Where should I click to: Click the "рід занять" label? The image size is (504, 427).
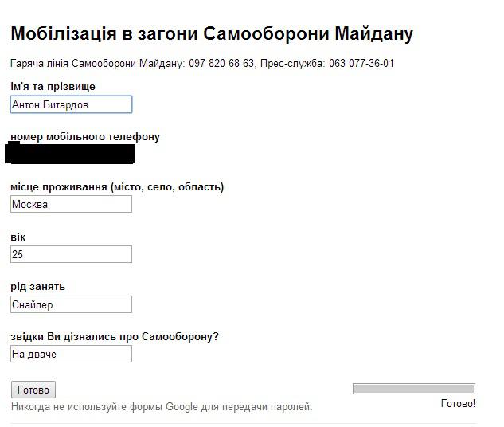tap(37, 286)
